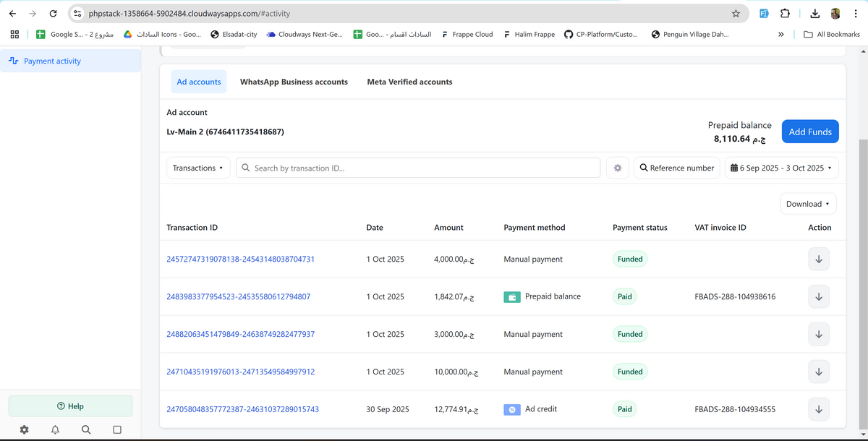Click the browser address bar URL
The width and height of the screenshot is (868, 441).
(x=190, y=14)
